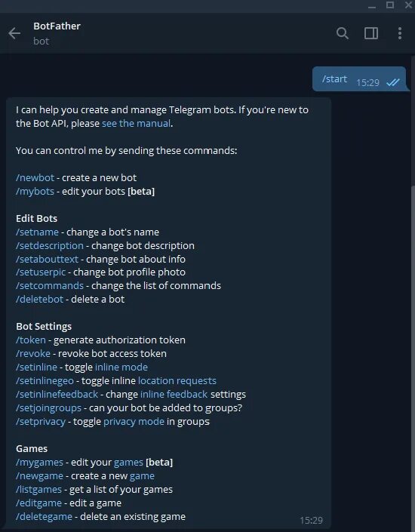
Task: Open the 'location requests' link
Action: click(177, 380)
